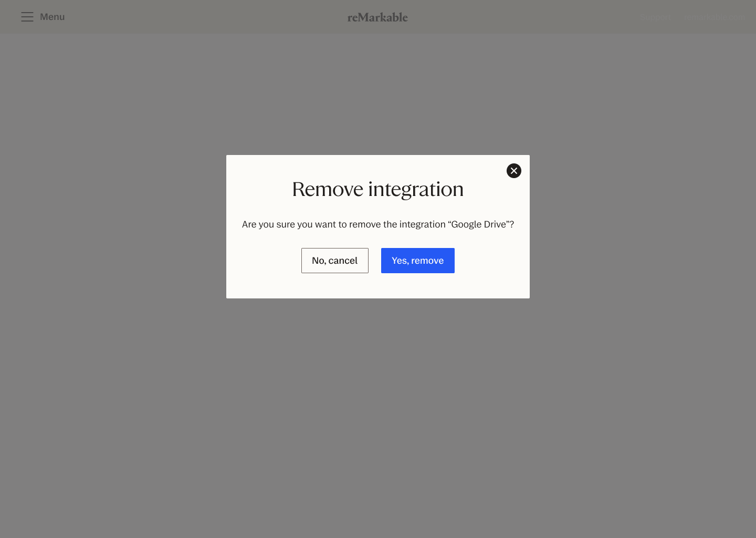The image size is (756, 538).
Task: Click the "No, cancel" button
Action: tap(335, 261)
